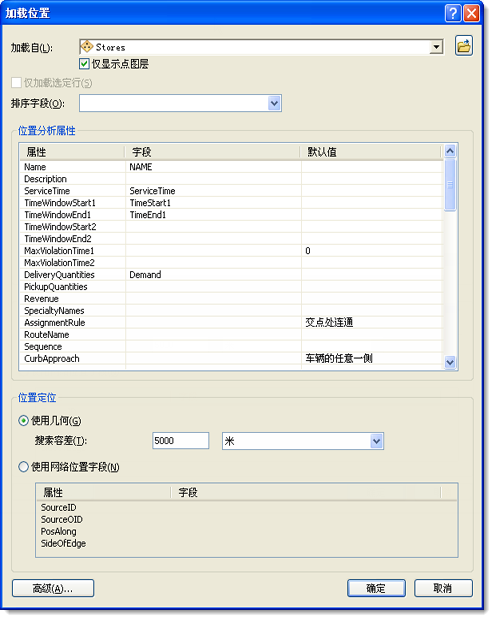Toggle the 仅显示点图层 checkbox
The height and width of the screenshot is (617, 491).
[x=84, y=63]
